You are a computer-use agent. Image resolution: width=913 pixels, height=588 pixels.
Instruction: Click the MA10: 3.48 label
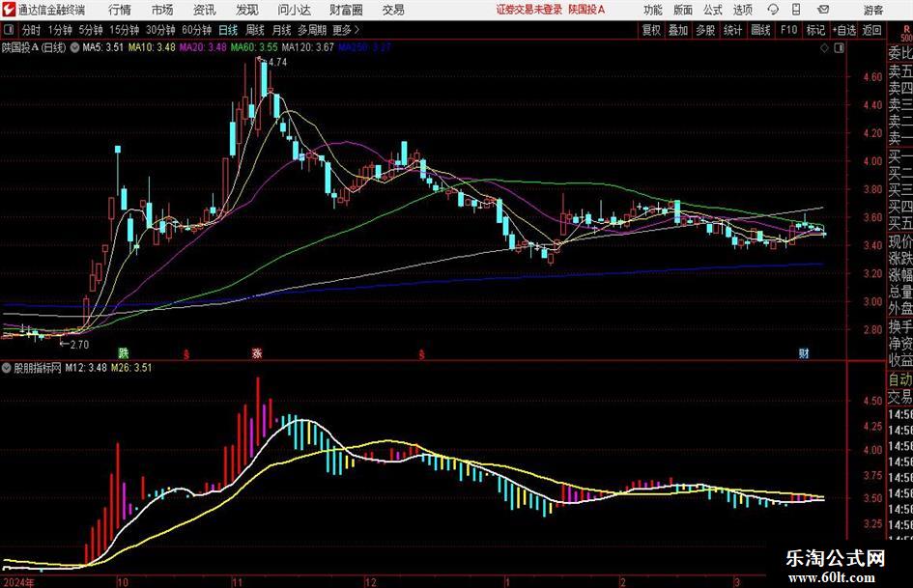[152, 47]
